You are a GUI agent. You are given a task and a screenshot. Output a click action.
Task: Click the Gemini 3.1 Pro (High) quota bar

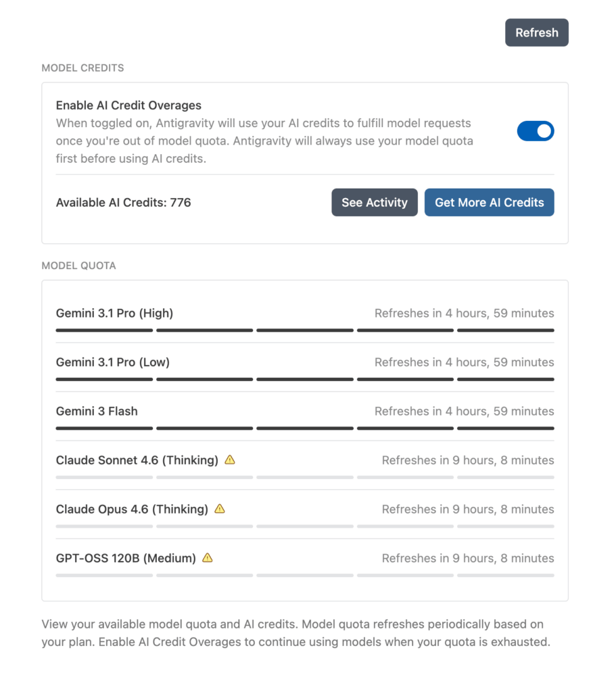[x=304, y=330]
